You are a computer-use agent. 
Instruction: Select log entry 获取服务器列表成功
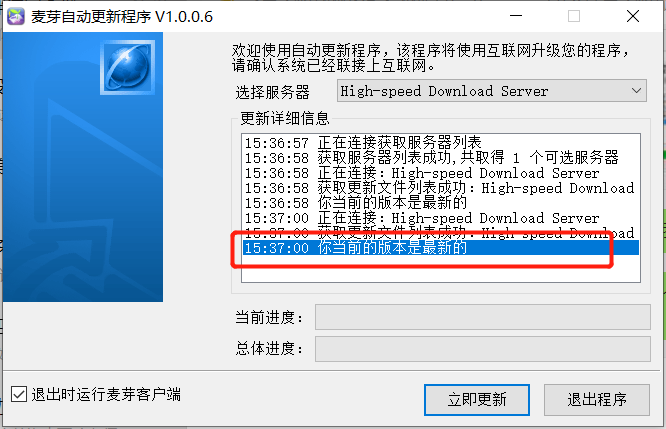tap(441, 158)
